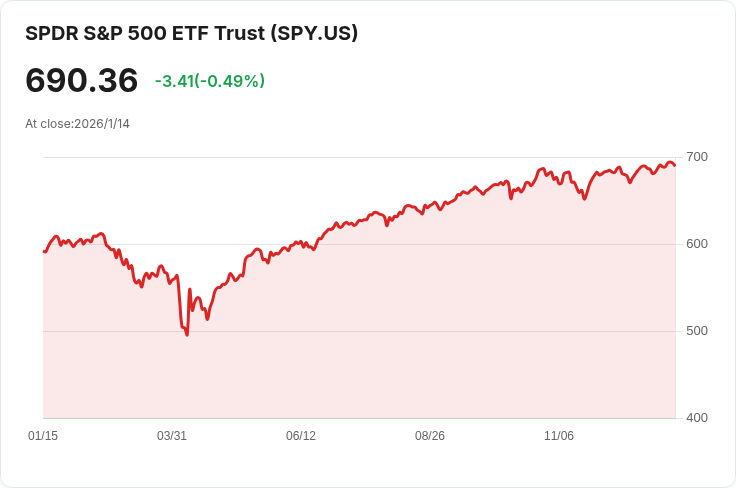Select the 600 y-axis label
Image resolution: width=736 pixels, height=488 pixels.
pyautogui.click(x=696, y=244)
